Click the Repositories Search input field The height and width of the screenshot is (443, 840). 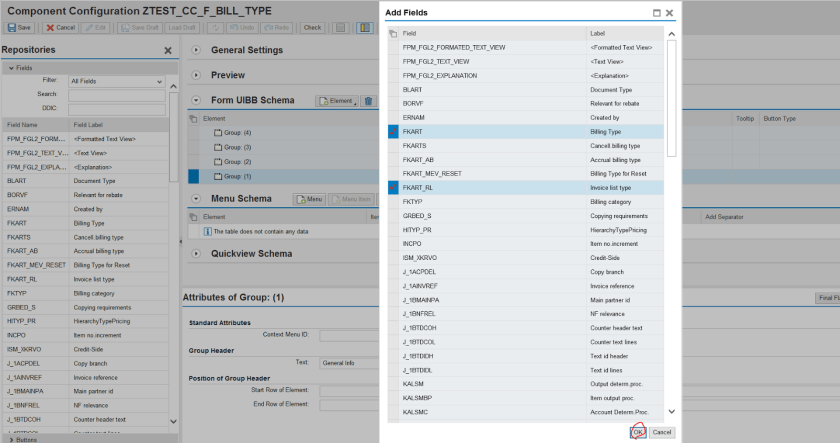tap(116, 95)
